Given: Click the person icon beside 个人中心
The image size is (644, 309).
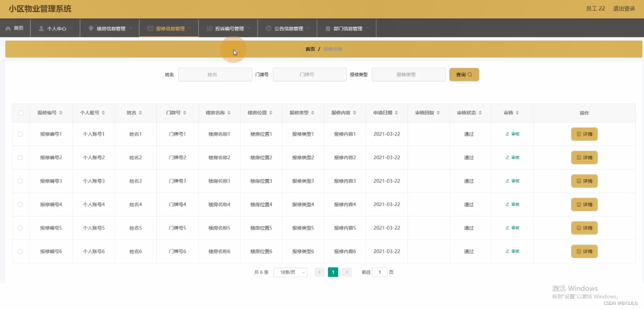Looking at the screenshot, I should click(x=41, y=29).
